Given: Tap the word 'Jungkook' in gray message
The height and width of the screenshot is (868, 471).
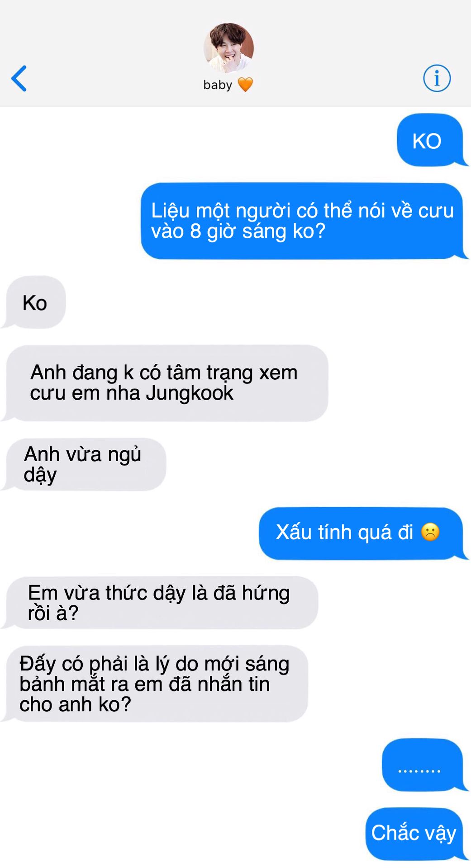Looking at the screenshot, I should [x=190, y=393].
